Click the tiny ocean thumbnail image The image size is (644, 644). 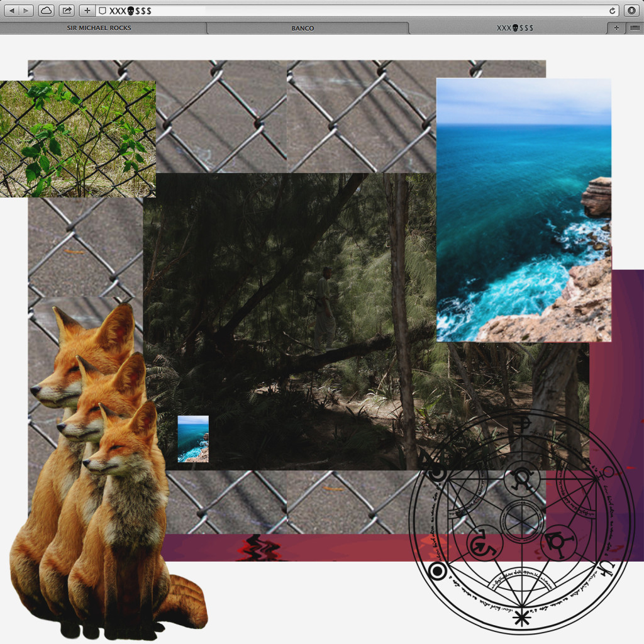click(193, 438)
